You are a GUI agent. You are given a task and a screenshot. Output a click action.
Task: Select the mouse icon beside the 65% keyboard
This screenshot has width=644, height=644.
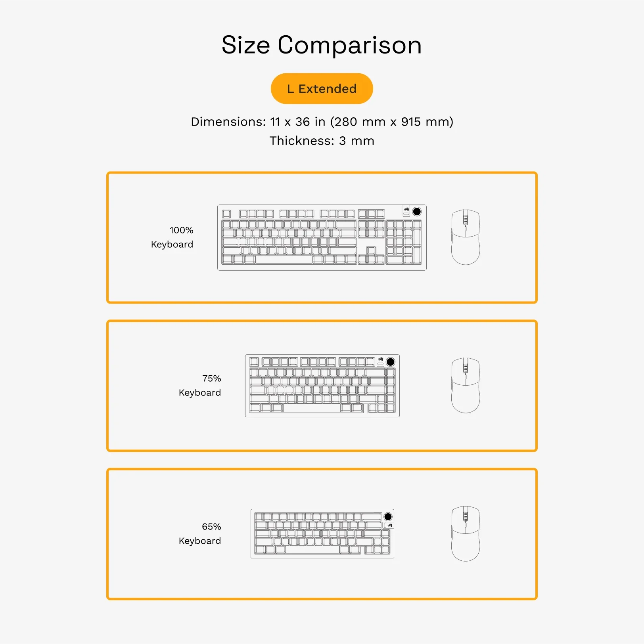(x=466, y=534)
